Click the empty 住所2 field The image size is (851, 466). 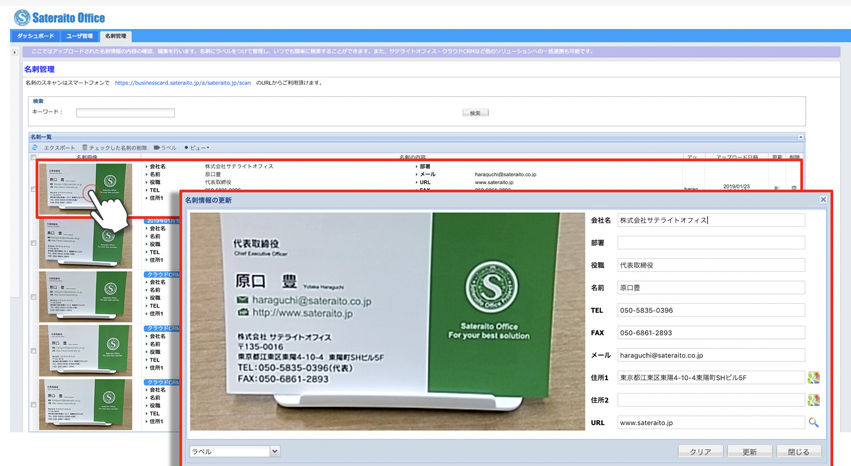[x=711, y=400]
